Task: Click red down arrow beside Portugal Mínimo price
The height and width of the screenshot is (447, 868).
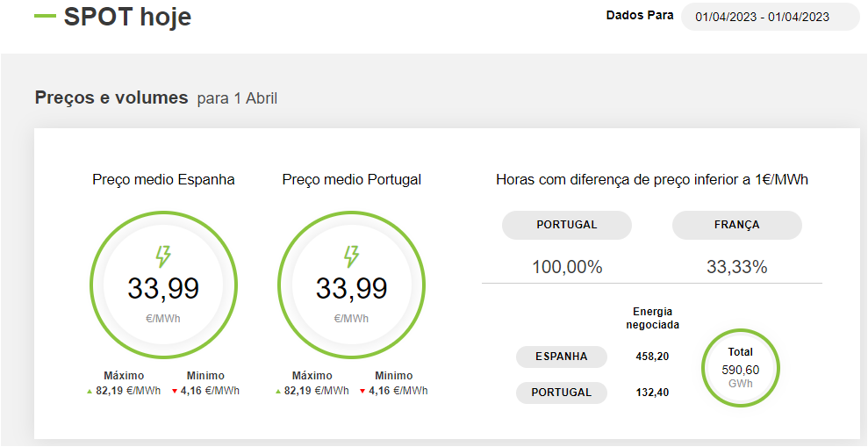Action: (x=362, y=392)
